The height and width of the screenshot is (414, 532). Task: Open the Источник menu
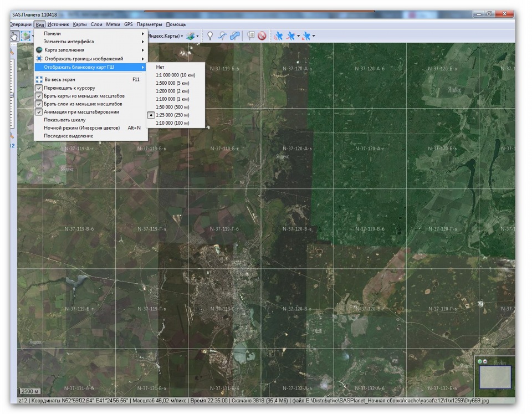[58, 24]
